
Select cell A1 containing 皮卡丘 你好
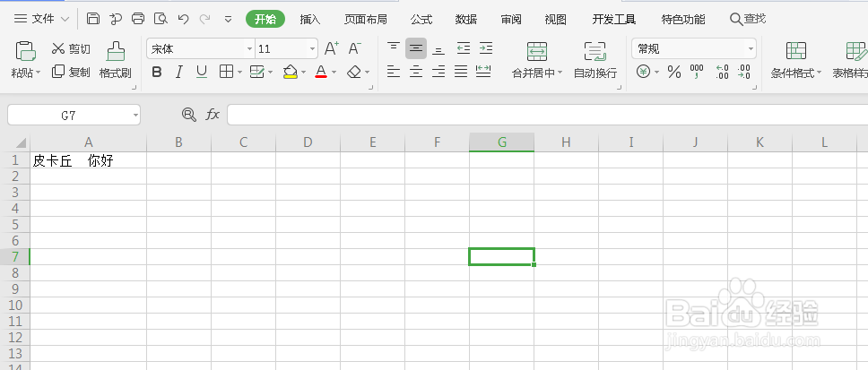[x=88, y=160]
